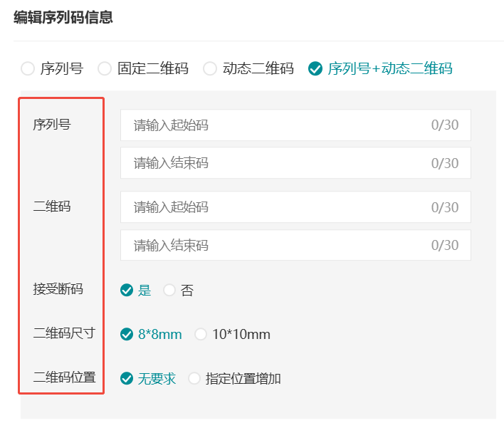Click the 二维码尺寸 field label
504x428 pixels.
click(64, 333)
